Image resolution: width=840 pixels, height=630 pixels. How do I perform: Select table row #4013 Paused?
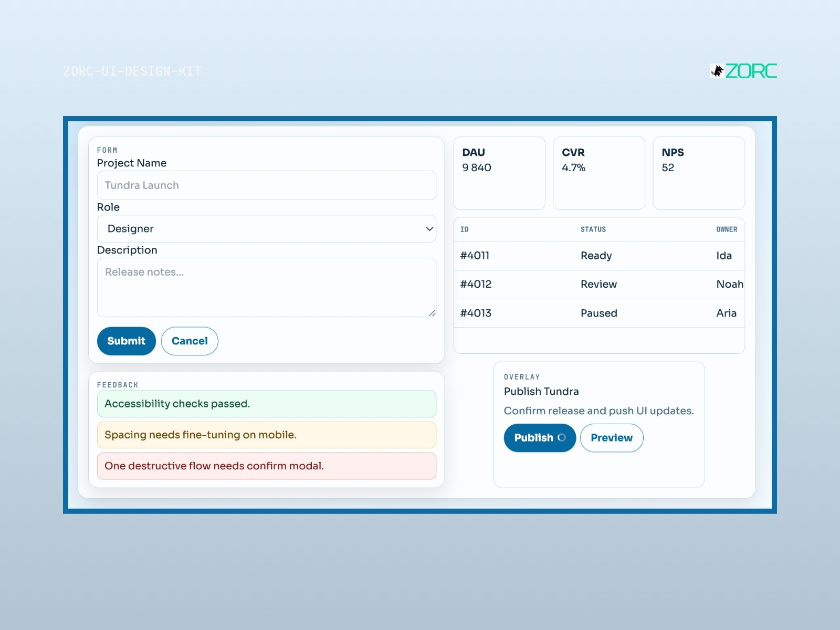click(599, 313)
